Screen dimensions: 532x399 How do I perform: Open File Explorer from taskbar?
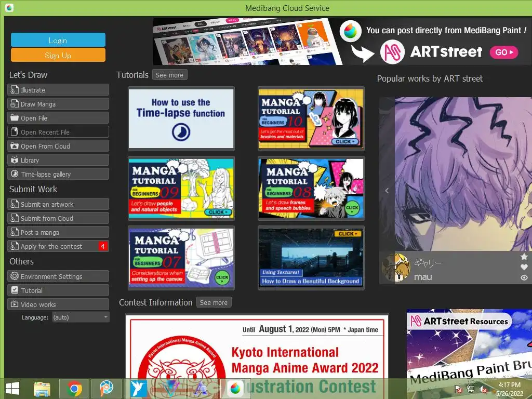point(42,389)
